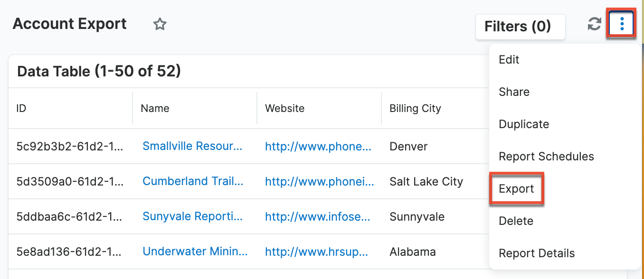Visit the Denver row website link

(x=318, y=147)
